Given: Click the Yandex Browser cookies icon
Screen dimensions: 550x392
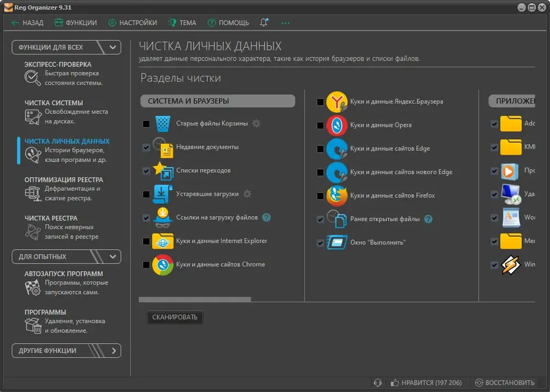Looking at the screenshot, I should point(337,102).
